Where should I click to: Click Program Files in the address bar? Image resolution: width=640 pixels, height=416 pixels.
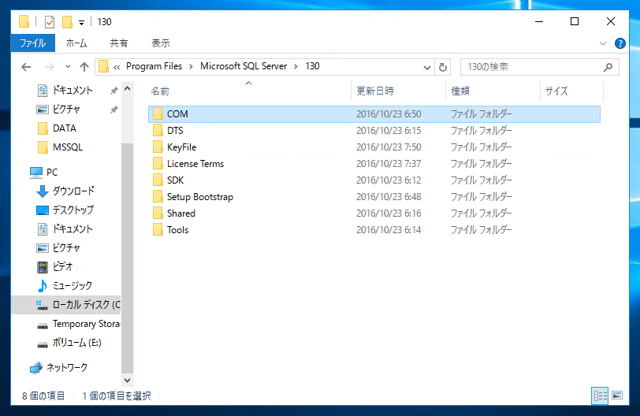tap(154, 66)
